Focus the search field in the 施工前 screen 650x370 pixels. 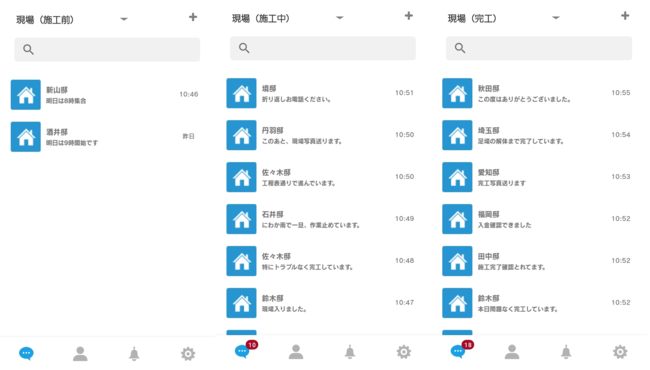(x=107, y=50)
